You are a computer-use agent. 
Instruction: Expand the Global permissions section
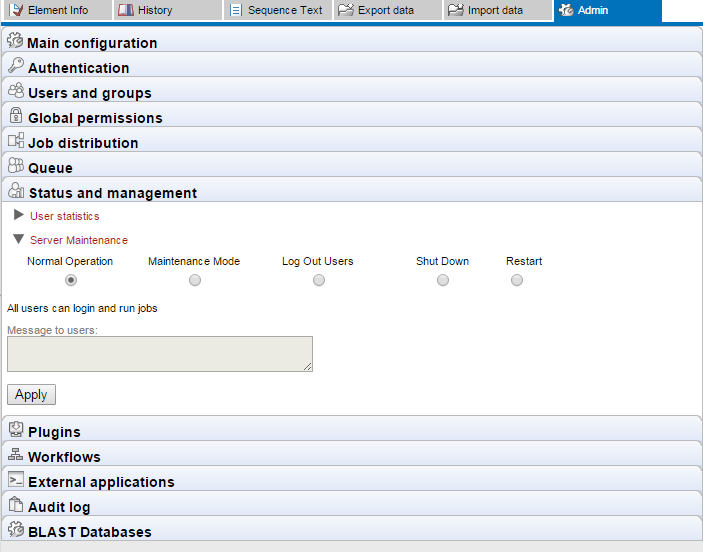point(352,116)
